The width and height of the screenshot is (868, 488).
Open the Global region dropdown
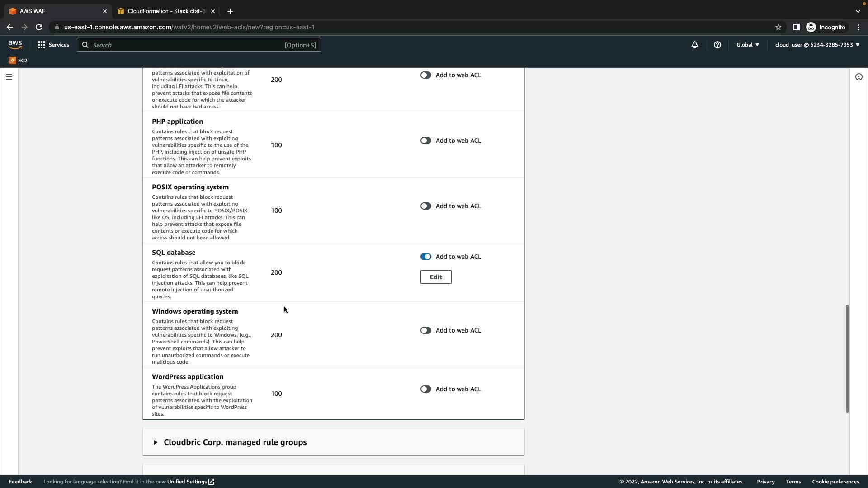click(x=747, y=45)
